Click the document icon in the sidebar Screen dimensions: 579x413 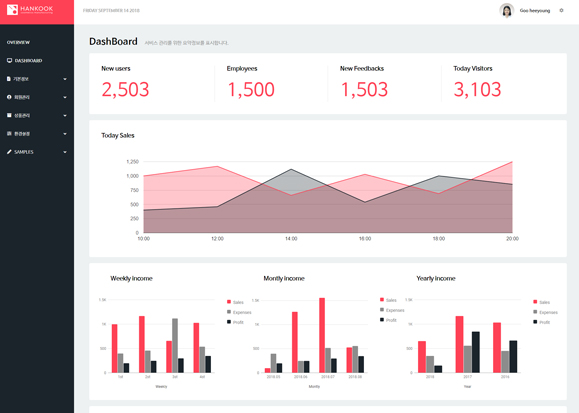point(9,79)
